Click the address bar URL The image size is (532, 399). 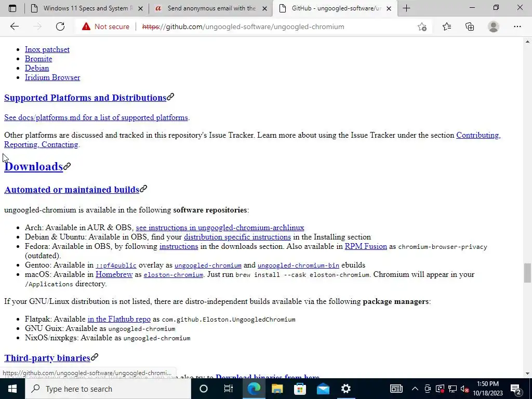(x=243, y=26)
